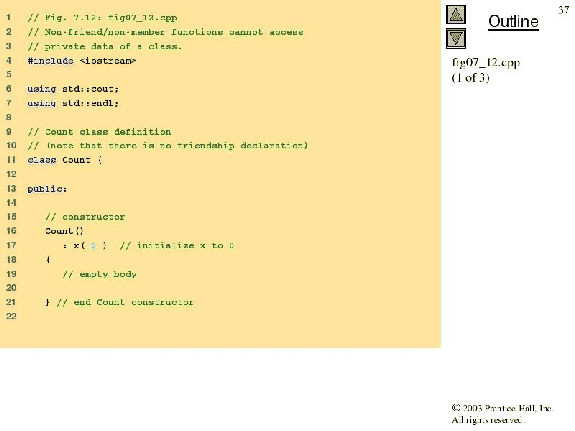Viewport: 575px width, 431px height.
Task: Click the first line comment with fig07_12.cpp
Action: pos(102,18)
